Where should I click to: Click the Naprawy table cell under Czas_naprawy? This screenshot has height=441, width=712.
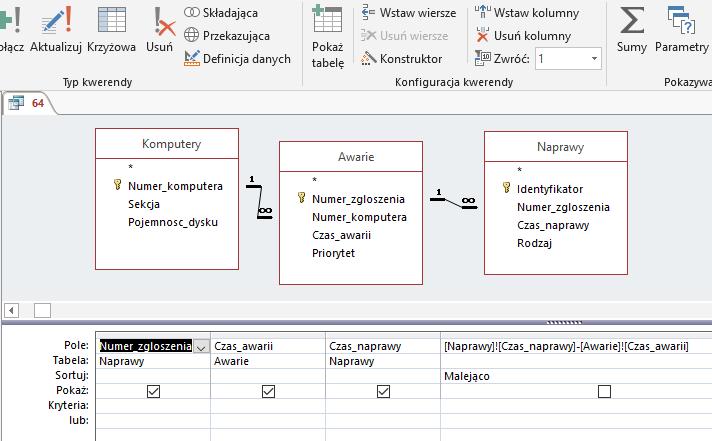(383, 361)
